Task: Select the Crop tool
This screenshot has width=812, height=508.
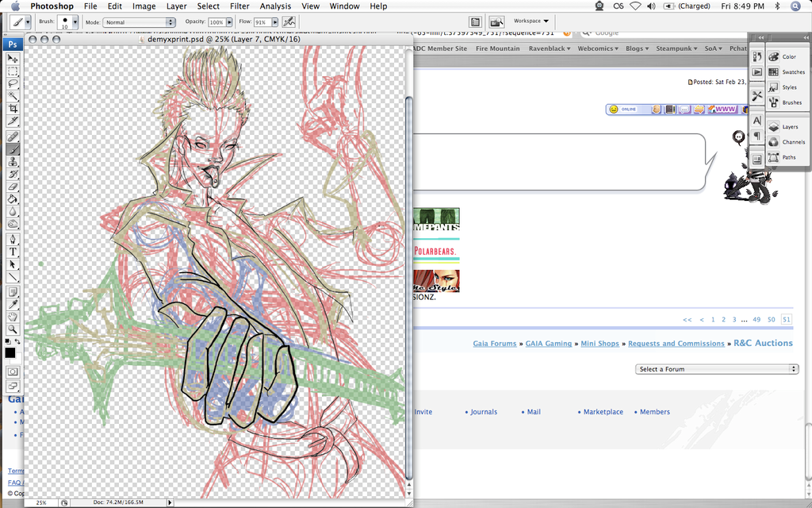Action: [x=13, y=108]
